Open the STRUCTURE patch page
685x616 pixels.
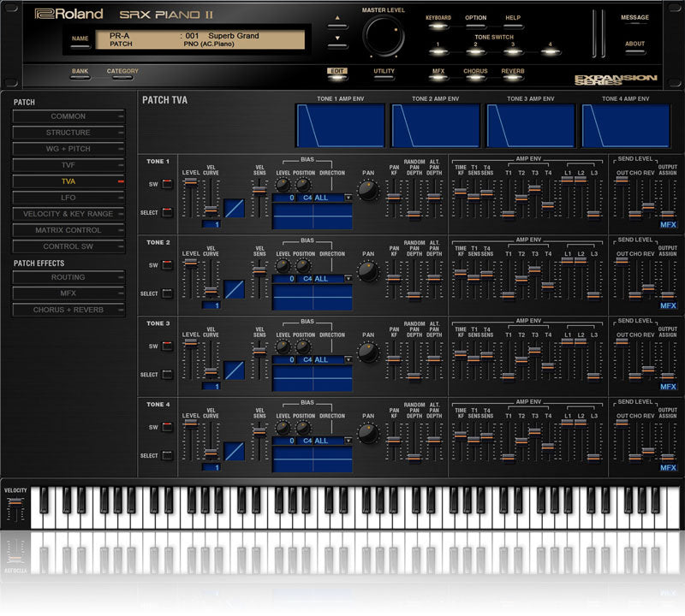click(68, 133)
